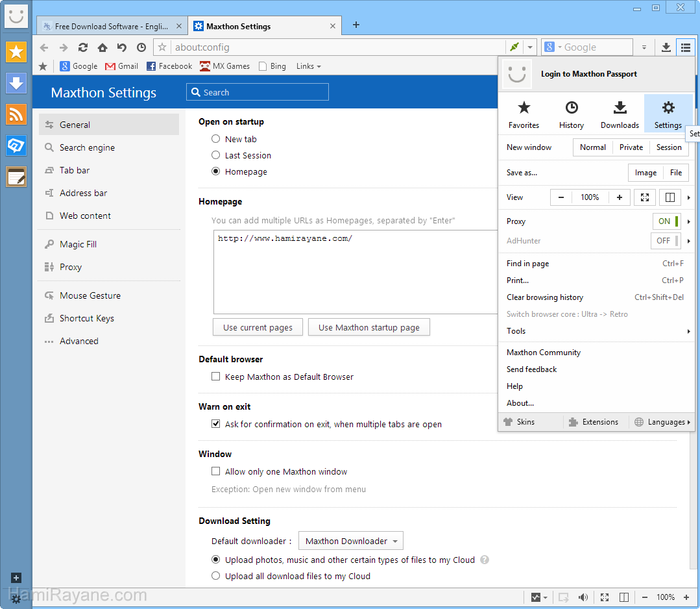Open Downloads in the main menu panel
Viewport: 700px width, 609px height.
pos(620,114)
